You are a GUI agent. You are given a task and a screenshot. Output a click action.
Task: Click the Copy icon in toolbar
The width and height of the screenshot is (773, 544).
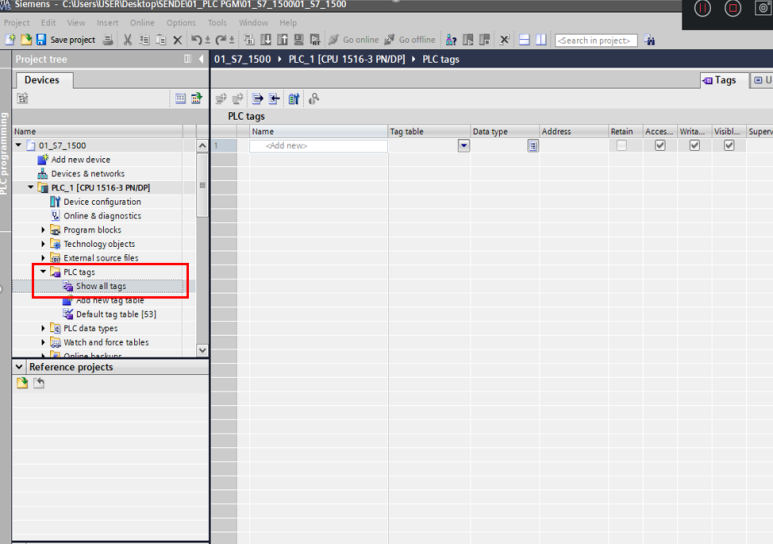[144, 39]
